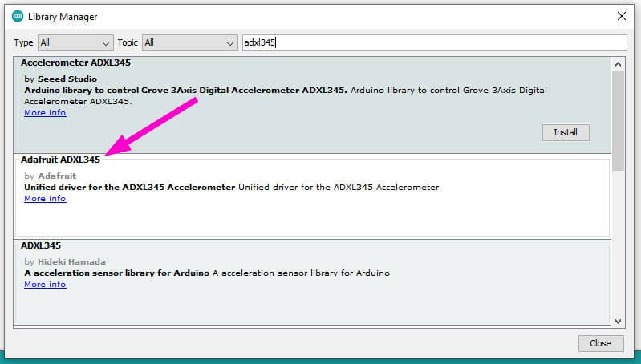641x364 pixels.
Task: Click the author name Seeed Studio
Action: (x=67, y=79)
